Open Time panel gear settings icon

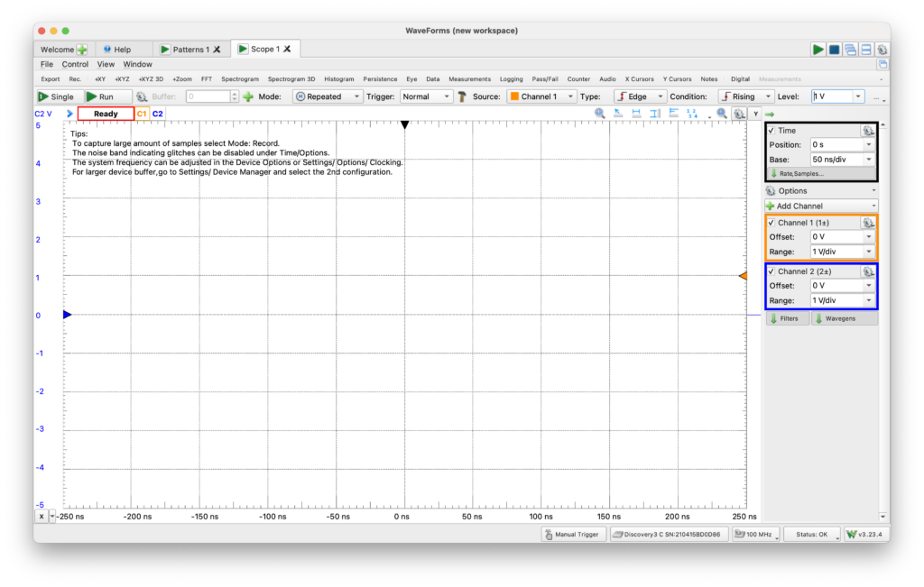(867, 131)
